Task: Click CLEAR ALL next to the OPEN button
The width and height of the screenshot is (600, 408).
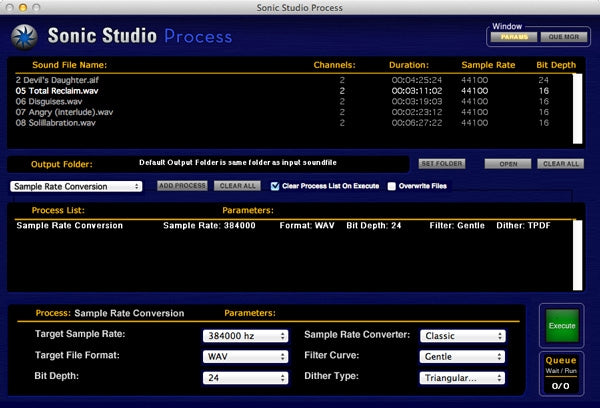Action: coord(561,164)
